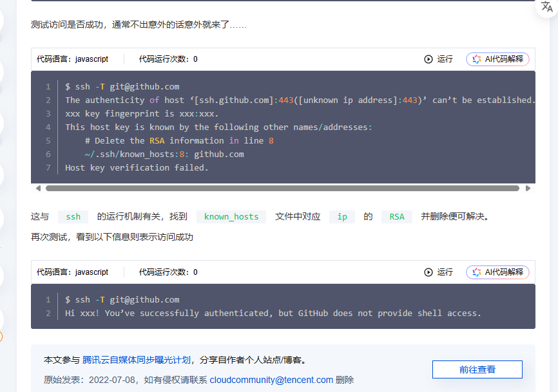
Task: Click the inline RSA code tag
Action: pyautogui.click(x=397, y=217)
